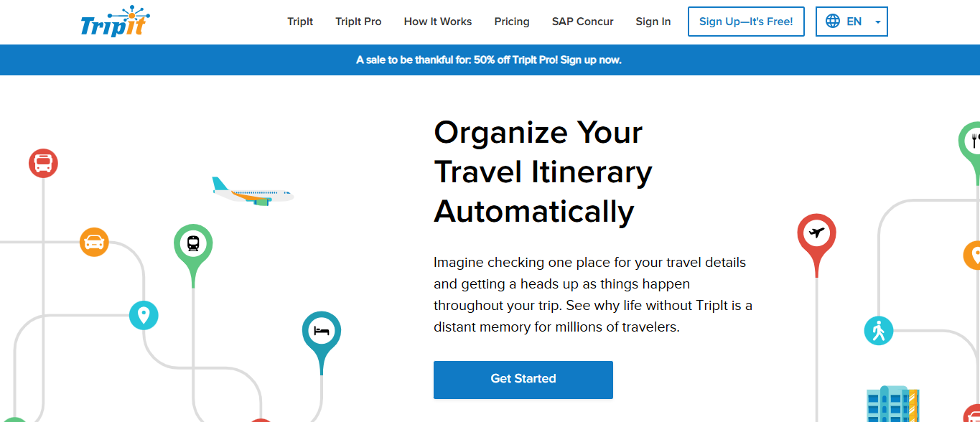The image size is (980, 422).
Task: Click Sign In in the navigation
Action: click(x=653, y=22)
